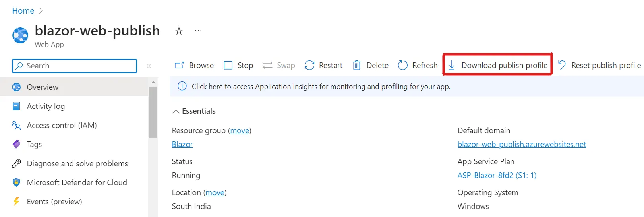Open ASP-Blazor-8fd2 (S1: 1) plan link
This screenshot has width=644, height=217.
tap(497, 175)
